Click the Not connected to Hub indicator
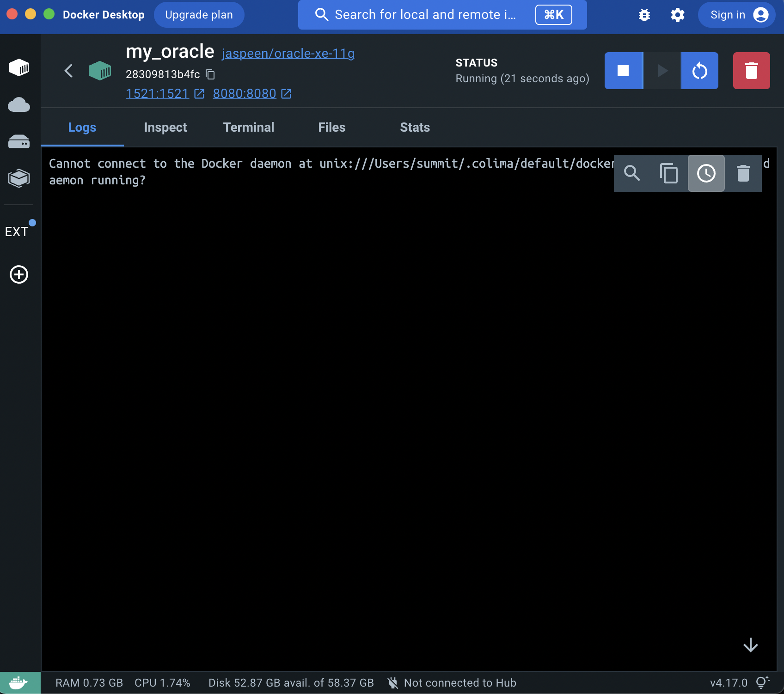Viewport: 784px width, 694px height. click(452, 683)
